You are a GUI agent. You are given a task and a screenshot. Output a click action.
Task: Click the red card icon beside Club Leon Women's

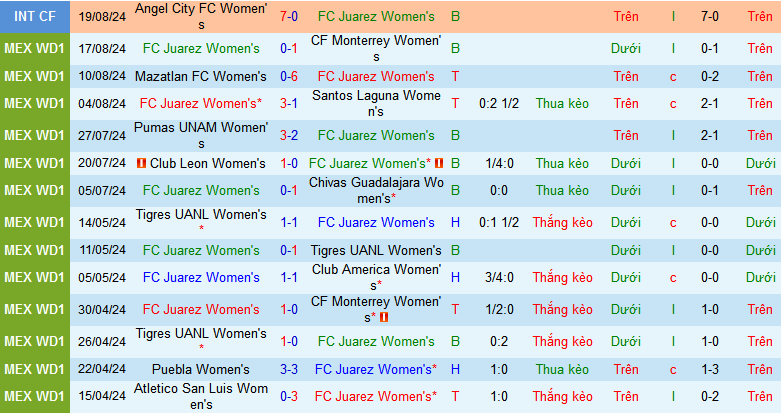pyautogui.click(x=142, y=163)
